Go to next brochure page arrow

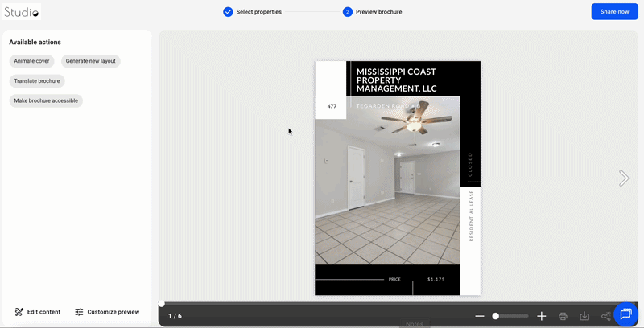click(624, 178)
